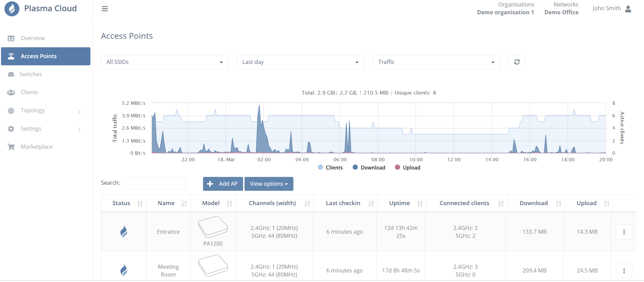Viewport: 644px width, 282px height.
Task: Toggle Download series in chart legend
Action: (369, 168)
